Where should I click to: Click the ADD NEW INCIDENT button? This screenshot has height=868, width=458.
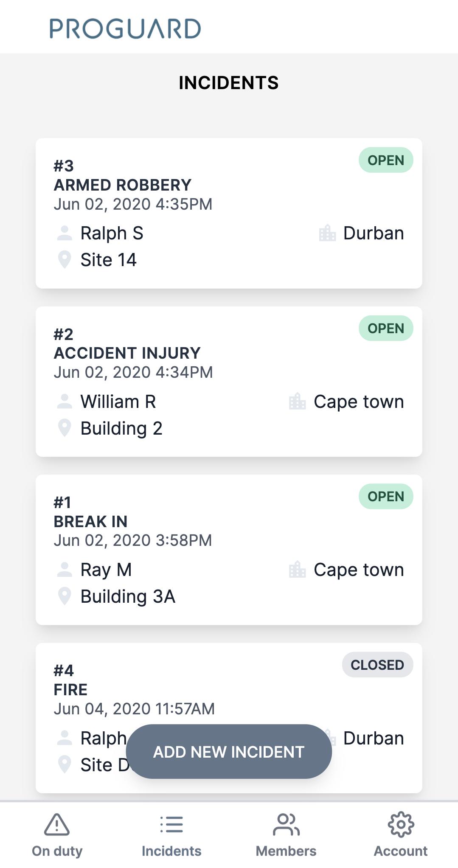tap(229, 752)
